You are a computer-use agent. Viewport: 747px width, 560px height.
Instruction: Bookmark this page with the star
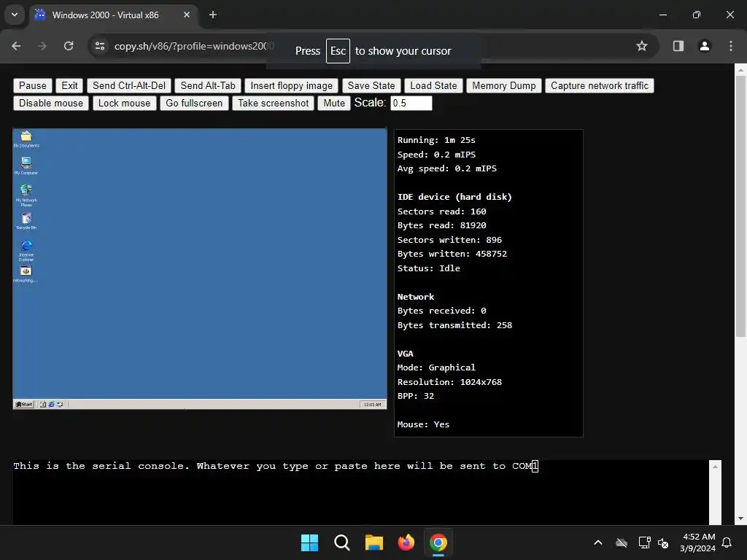pos(642,46)
